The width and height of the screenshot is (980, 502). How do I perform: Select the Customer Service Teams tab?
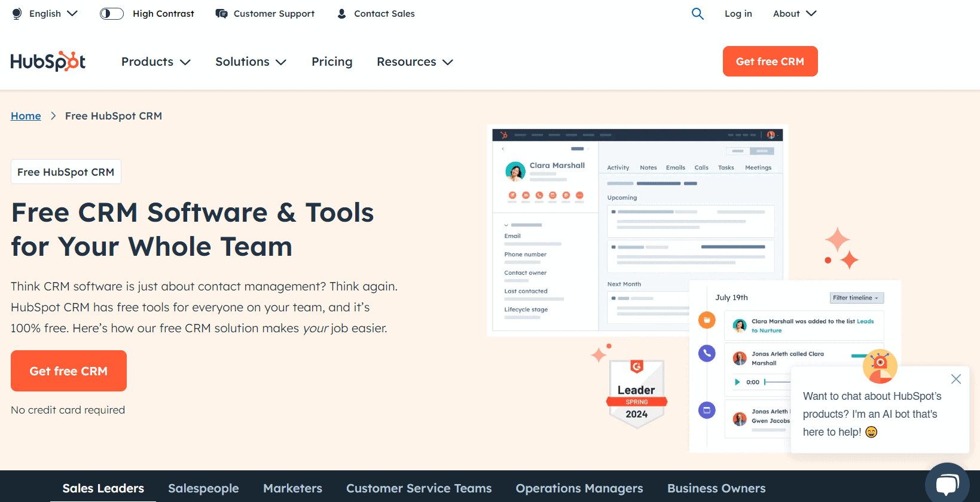click(419, 488)
